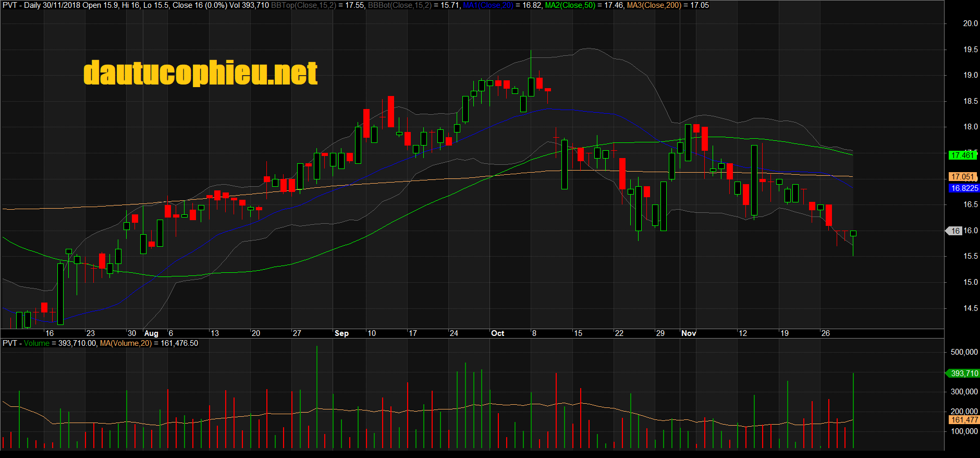The height and width of the screenshot is (458, 980).
Task: Click the 14.5 price axis label
Action: (971, 308)
